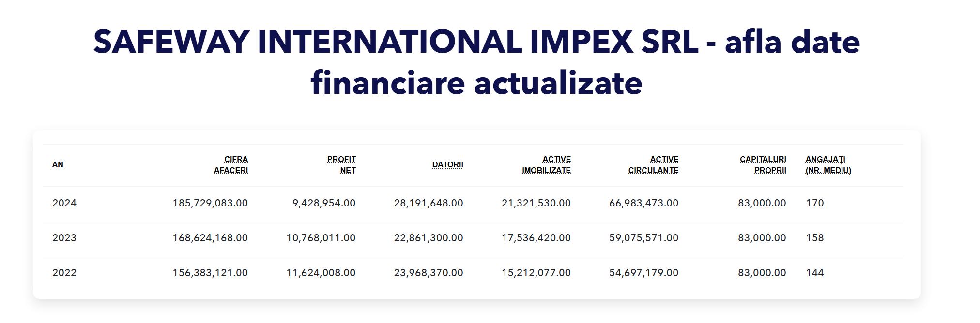Select the 2024 year row label
The height and width of the screenshot is (323, 980).
point(64,203)
